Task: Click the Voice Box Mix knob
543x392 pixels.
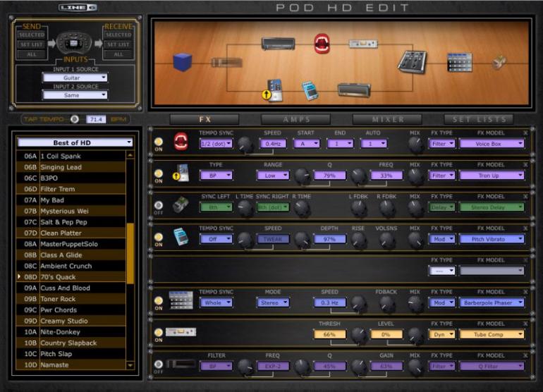Action: 415,145
